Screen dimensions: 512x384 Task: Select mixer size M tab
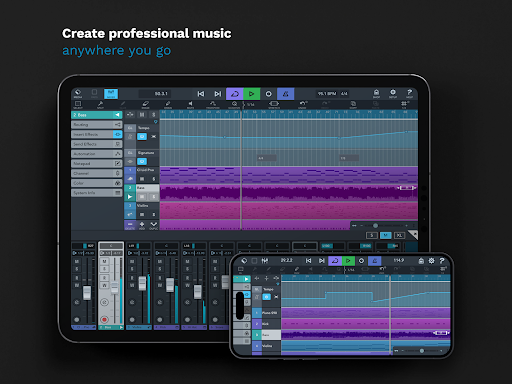[386, 235]
